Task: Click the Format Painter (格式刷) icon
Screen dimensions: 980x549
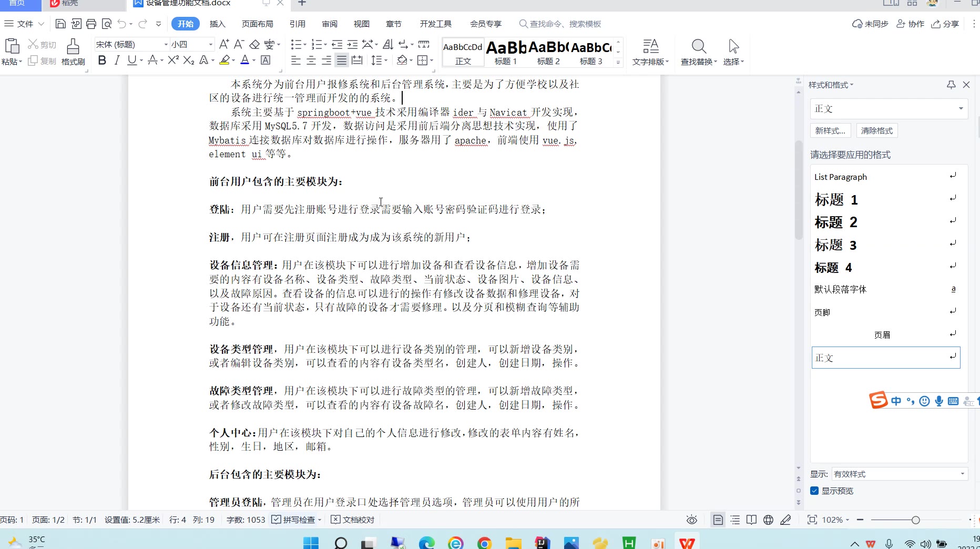Action: pos(73,46)
